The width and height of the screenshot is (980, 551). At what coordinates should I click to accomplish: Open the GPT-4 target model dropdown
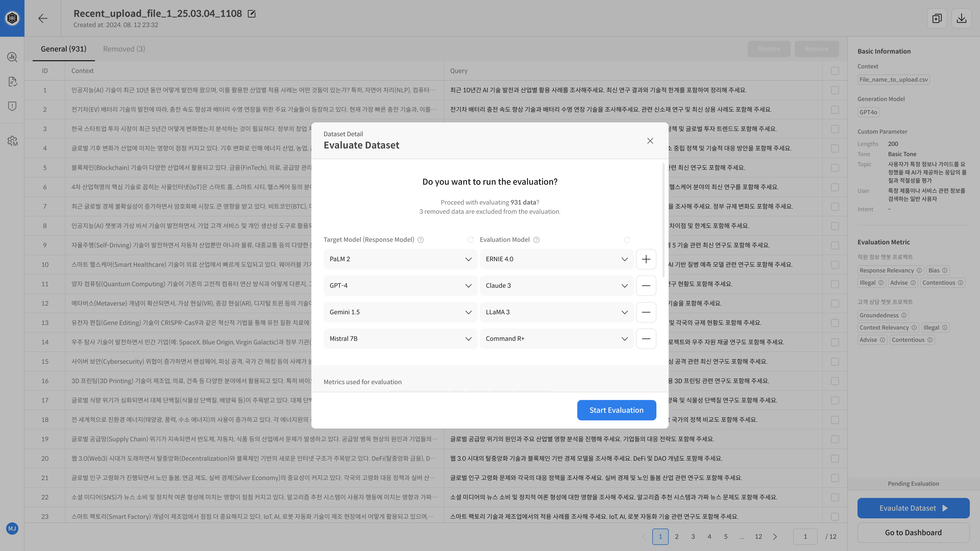coord(400,286)
